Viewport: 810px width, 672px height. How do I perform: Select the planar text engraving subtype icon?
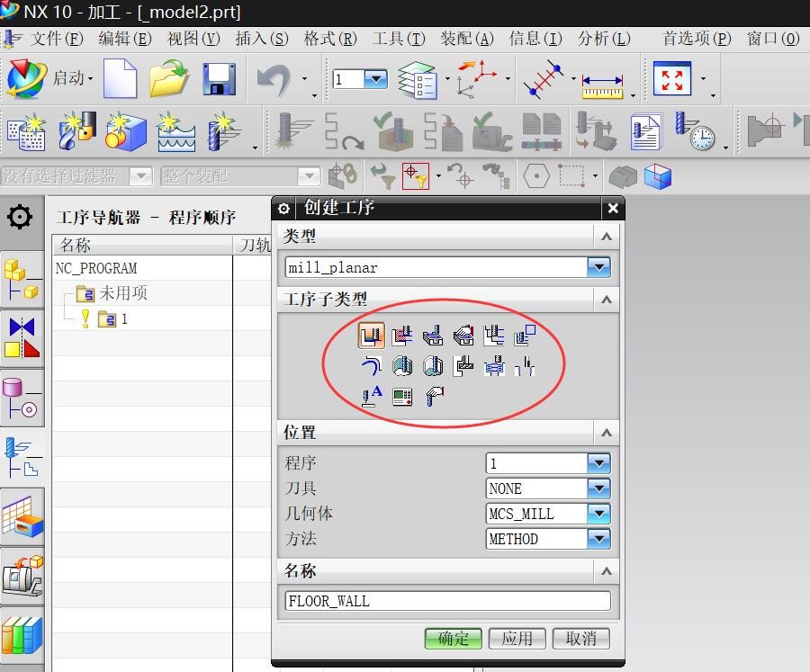[372, 396]
